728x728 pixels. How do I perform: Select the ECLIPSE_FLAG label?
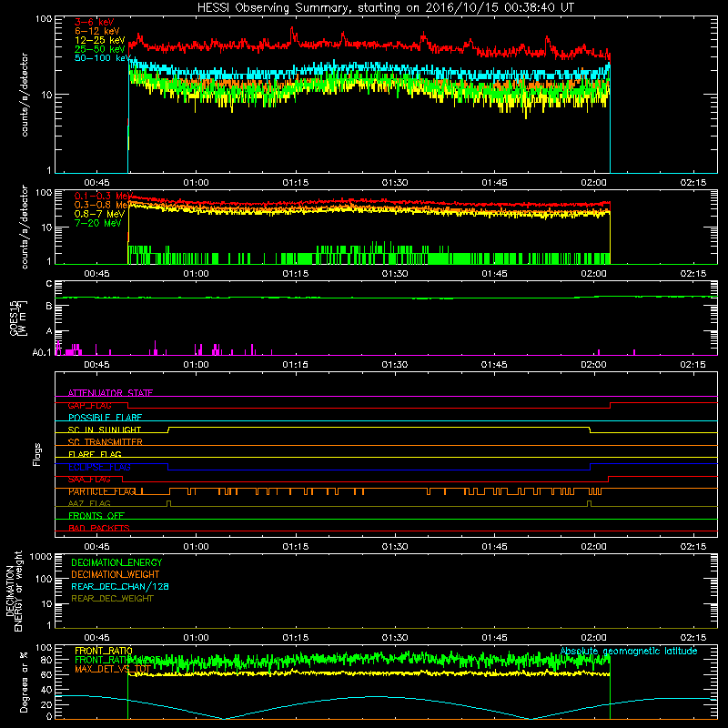[99, 467]
